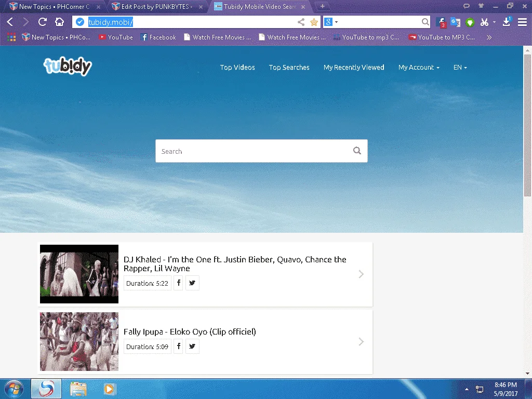Share Fally Ipupa video on Twitter
532x399 pixels.
coord(192,346)
